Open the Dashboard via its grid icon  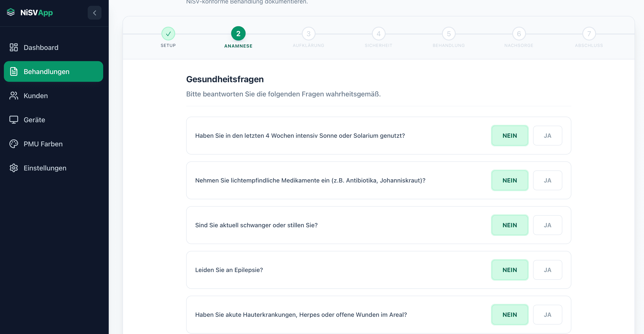click(x=14, y=47)
